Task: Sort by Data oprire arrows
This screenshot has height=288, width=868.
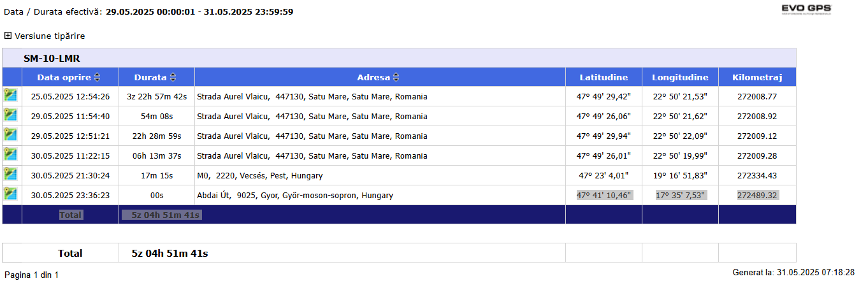Action: [97, 77]
